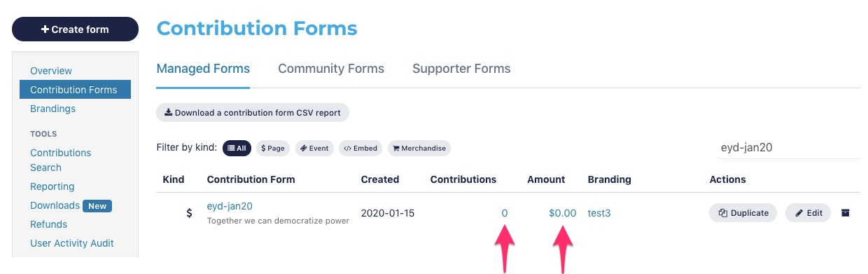Click the archive box icon in Actions
868x274 pixels.
coord(845,213)
